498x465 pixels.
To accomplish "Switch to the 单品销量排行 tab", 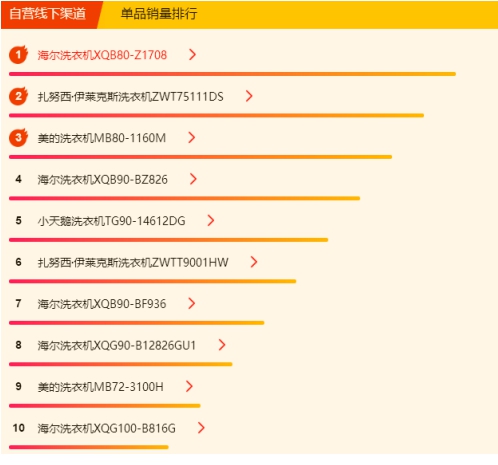I will (159, 14).
